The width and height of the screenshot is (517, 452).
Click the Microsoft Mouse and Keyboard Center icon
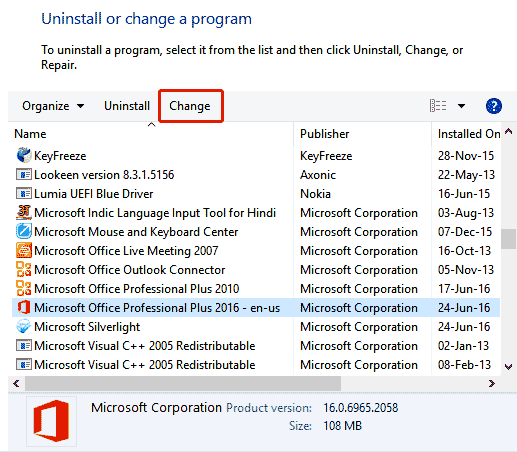(x=24, y=231)
